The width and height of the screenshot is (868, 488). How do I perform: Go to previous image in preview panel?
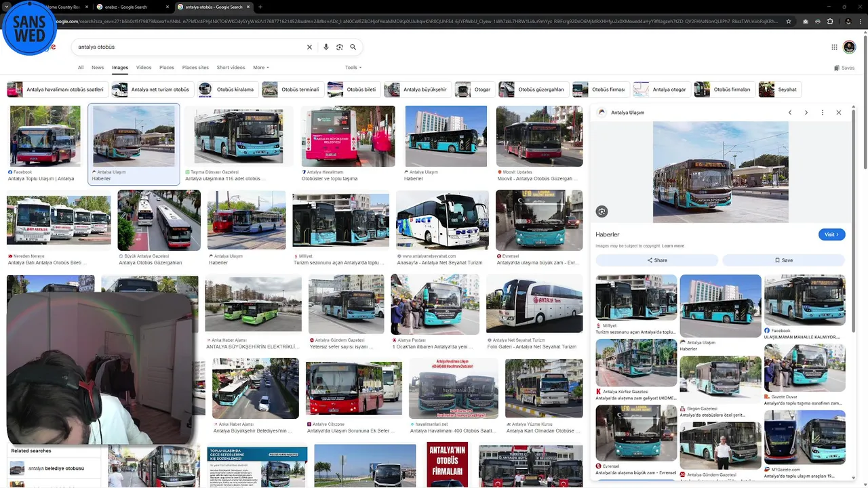[790, 113]
